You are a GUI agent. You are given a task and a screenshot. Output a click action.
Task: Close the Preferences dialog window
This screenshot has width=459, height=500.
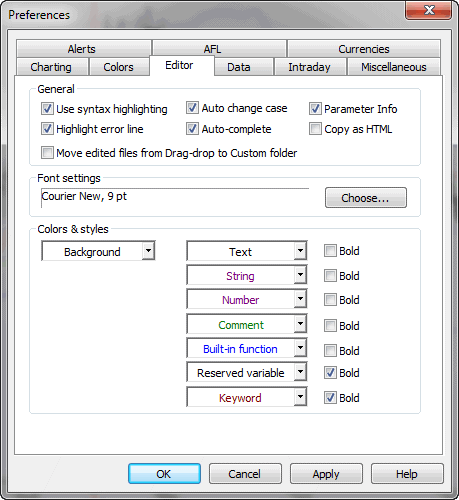pyautogui.click(x=428, y=10)
